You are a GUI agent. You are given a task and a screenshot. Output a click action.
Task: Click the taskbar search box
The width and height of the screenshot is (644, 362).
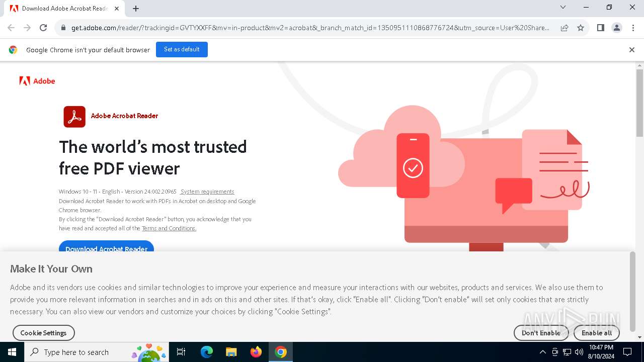point(96,352)
